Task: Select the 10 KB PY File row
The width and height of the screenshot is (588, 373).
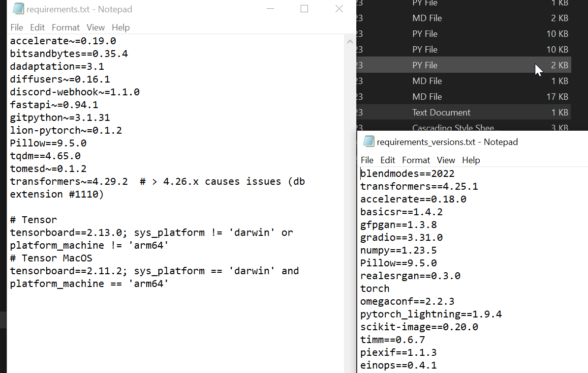Action: pos(463,33)
